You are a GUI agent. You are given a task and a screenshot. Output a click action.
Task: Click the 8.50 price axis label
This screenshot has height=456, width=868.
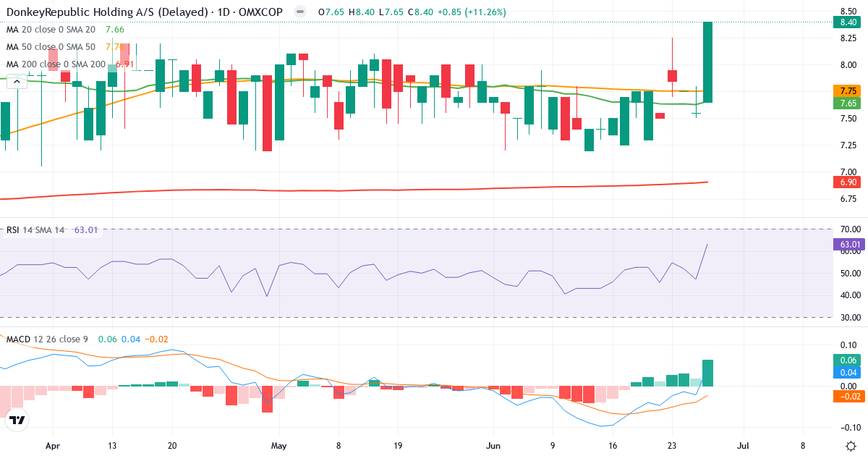[x=848, y=12]
